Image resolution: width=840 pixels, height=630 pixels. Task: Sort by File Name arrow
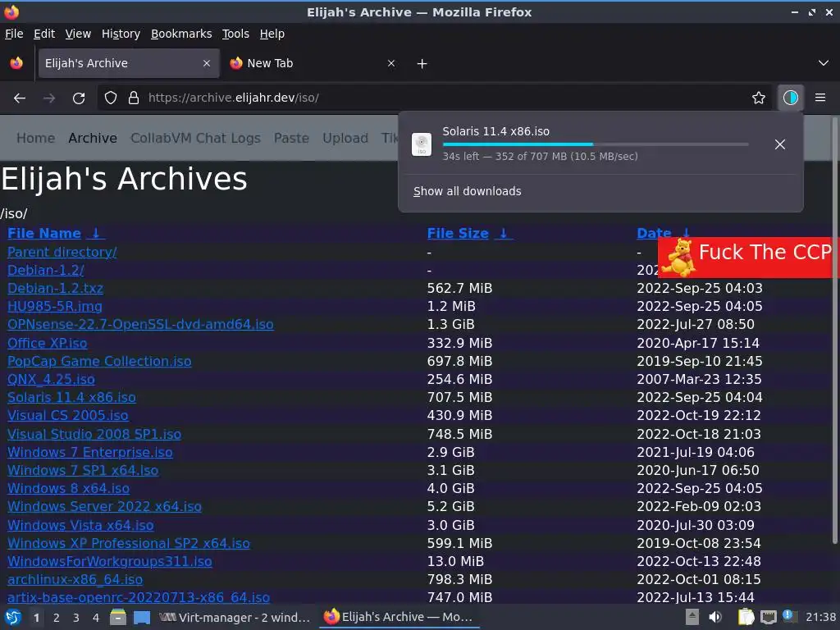coord(95,233)
